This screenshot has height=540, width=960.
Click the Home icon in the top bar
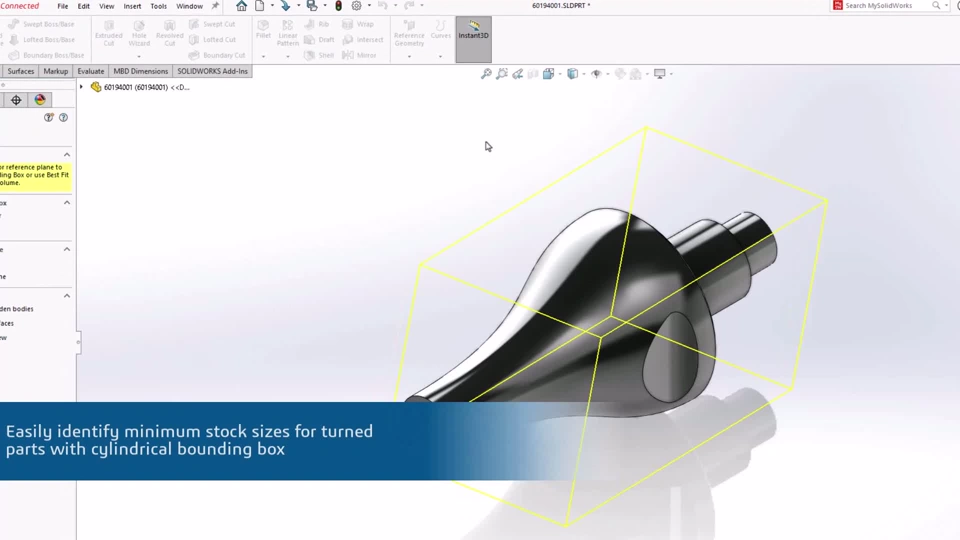[x=241, y=6]
